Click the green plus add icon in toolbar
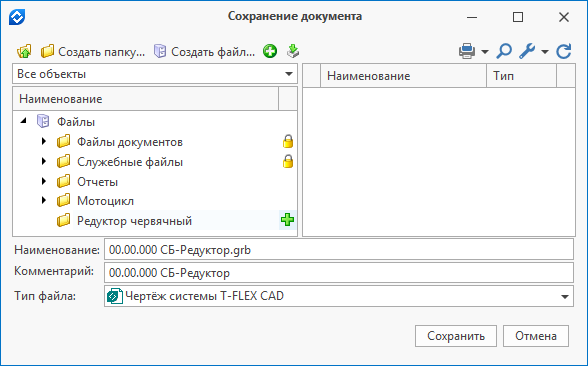 click(270, 51)
